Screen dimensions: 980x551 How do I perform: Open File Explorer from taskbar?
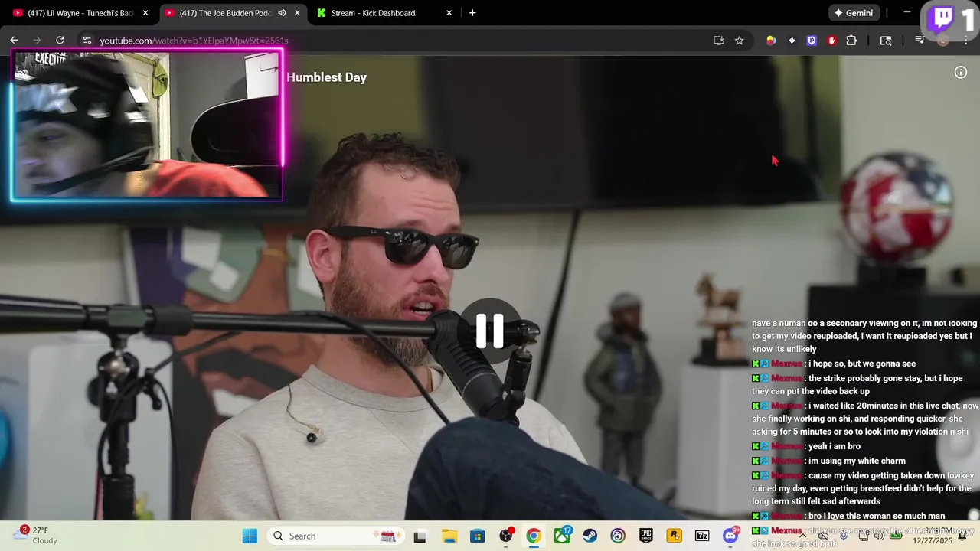pyautogui.click(x=449, y=536)
